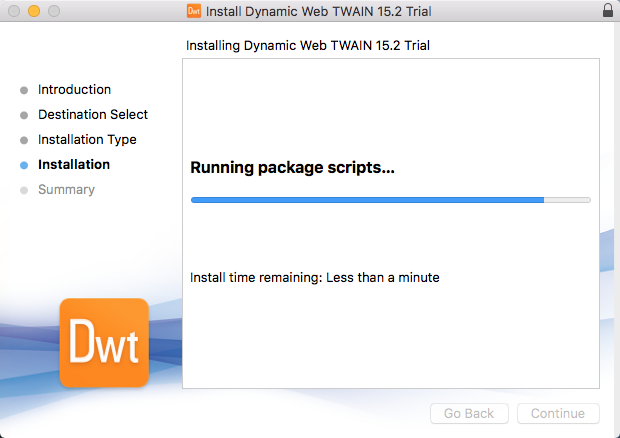Viewport: 620px width, 438px height.
Task: Click the large orange Dwt logo
Action: pos(105,342)
